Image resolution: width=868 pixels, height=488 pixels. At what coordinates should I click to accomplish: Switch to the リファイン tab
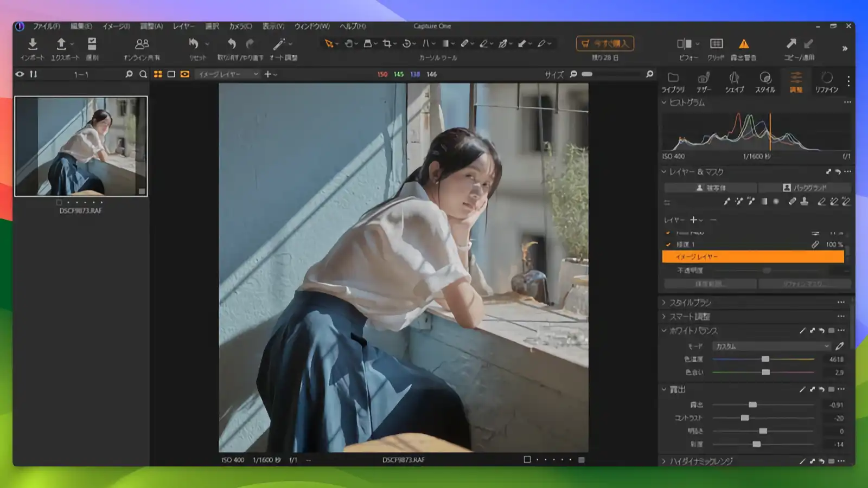click(827, 81)
